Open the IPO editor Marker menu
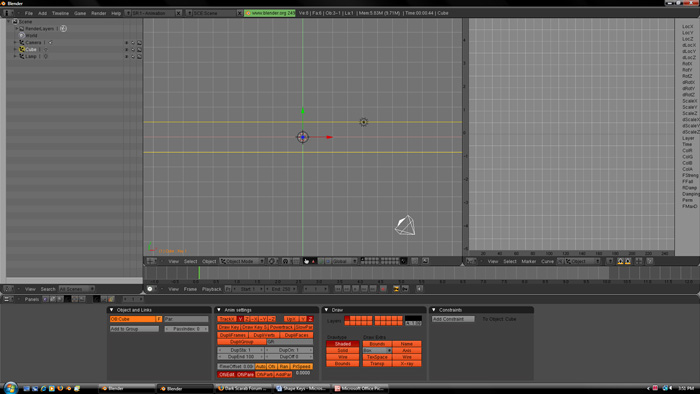Viewport: 700px width, 394px height. [529, 261]
